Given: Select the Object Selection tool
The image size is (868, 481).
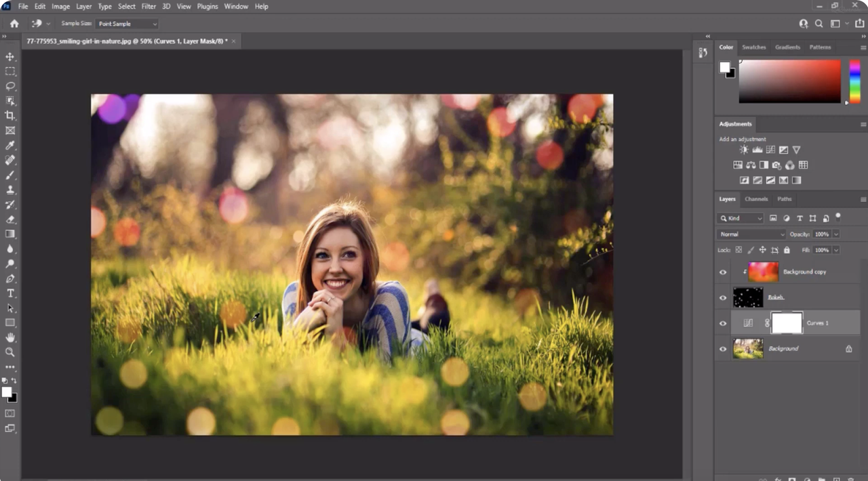Looking at the screenshot, I should 10,101.
